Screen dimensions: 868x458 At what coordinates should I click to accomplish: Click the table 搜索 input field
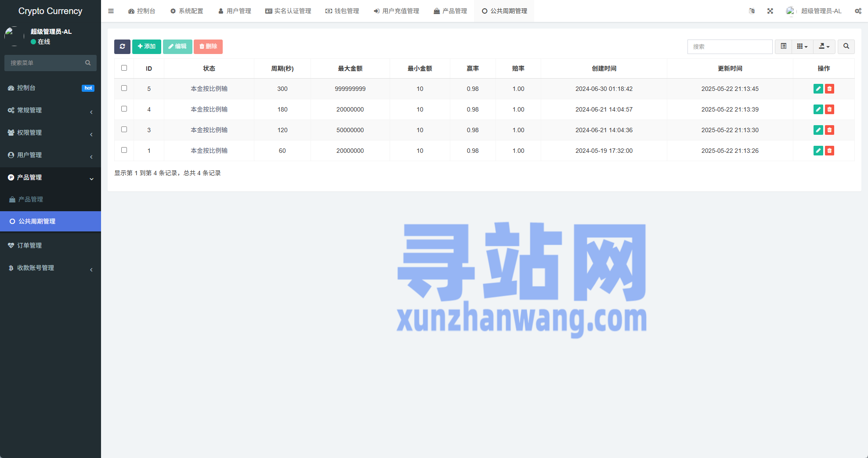[x=730, y=47]
